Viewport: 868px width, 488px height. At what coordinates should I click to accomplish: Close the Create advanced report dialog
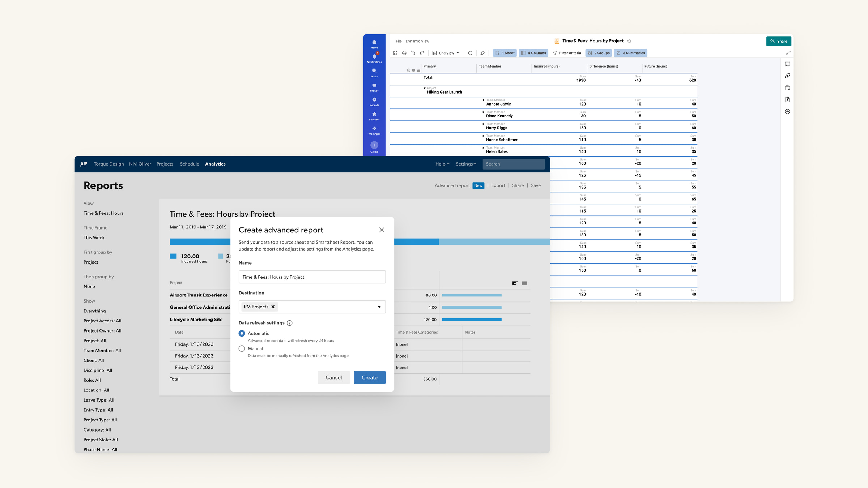click(382, 230)
